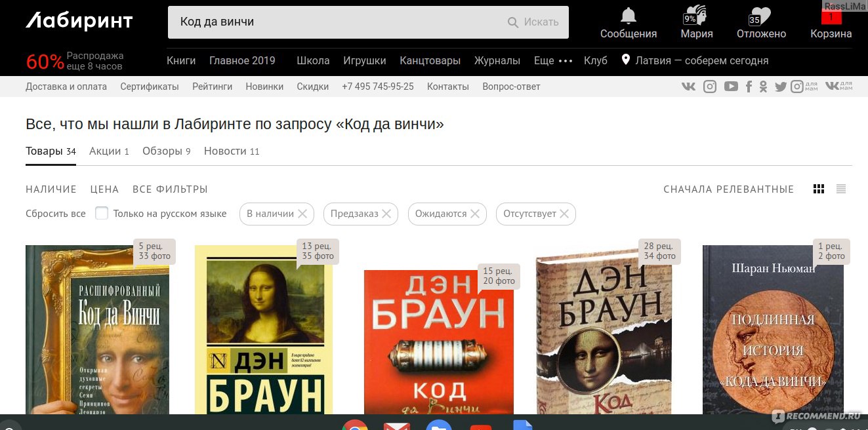The image size is (868, 430).
Task: Open the Facebook social icon
Action: [x=749, y=87]
